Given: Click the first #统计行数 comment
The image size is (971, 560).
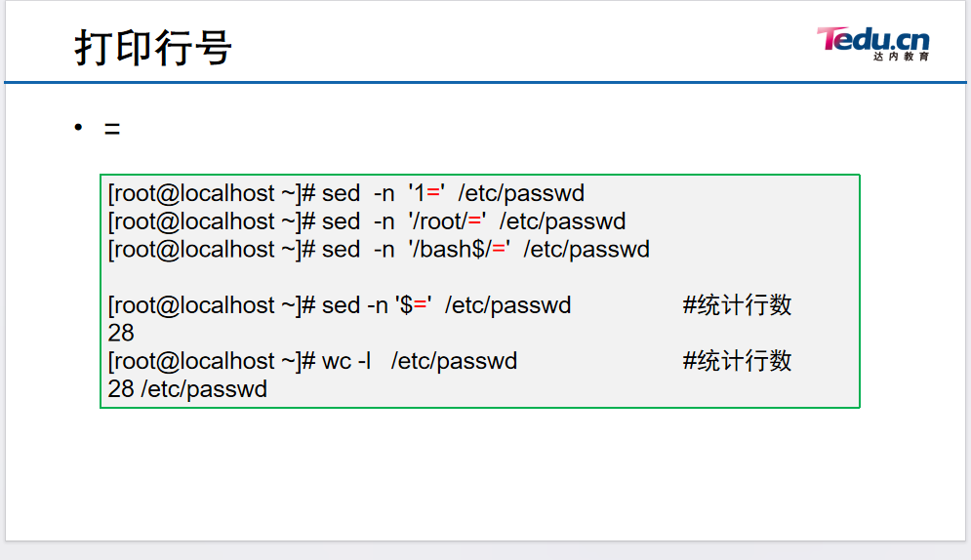Looking at the screenshot, I should (x=737, y=305).
